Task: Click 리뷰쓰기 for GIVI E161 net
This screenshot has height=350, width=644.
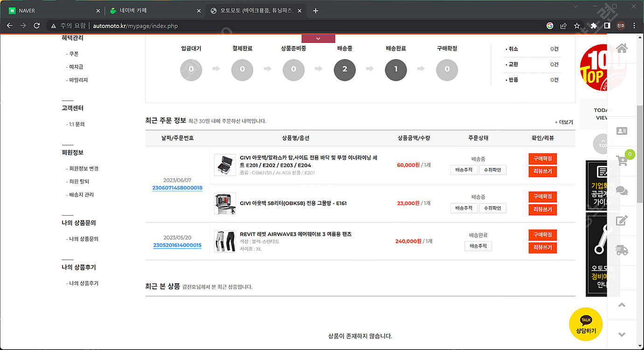Action: coord(543,210)
